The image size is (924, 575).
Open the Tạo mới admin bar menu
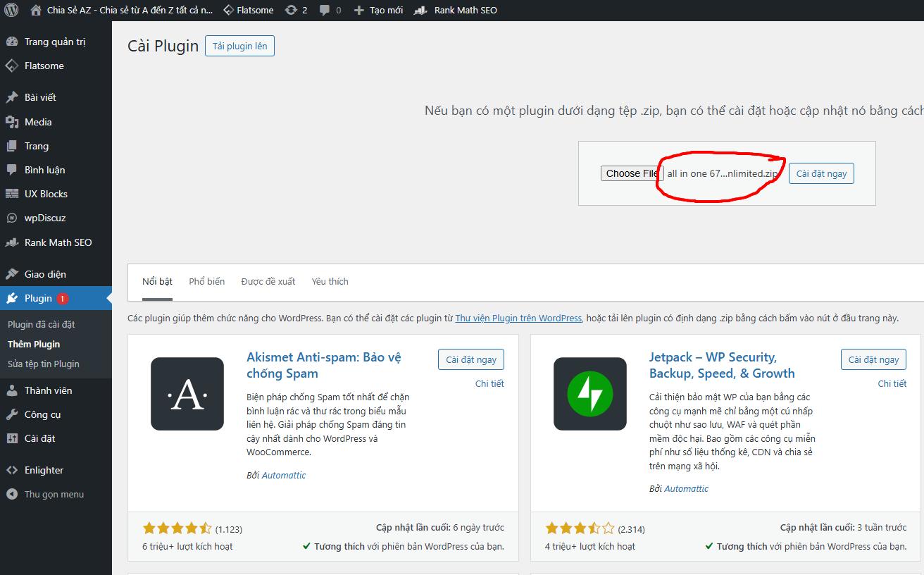click(379, 11)
